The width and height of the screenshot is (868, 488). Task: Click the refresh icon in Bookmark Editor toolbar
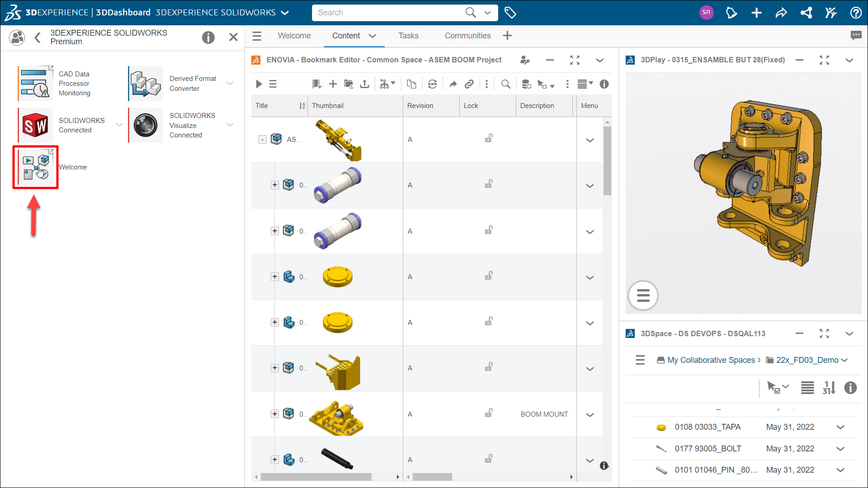tap(432, 84)
